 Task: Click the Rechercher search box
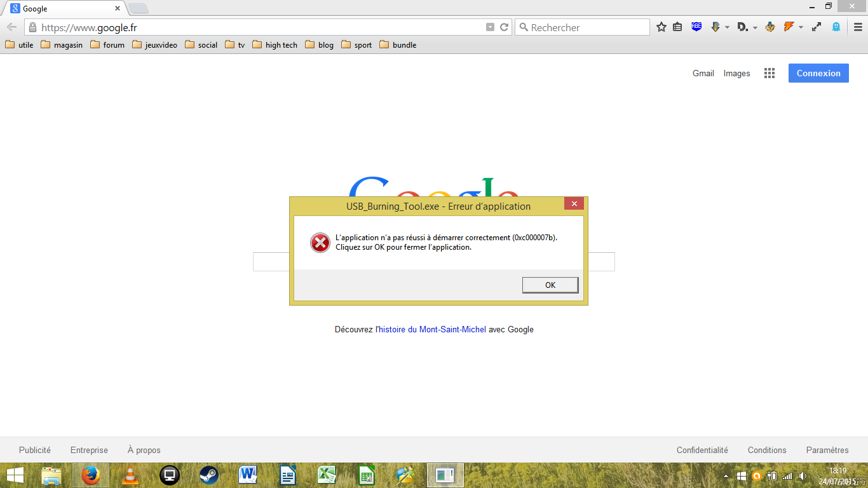[582, 27]
